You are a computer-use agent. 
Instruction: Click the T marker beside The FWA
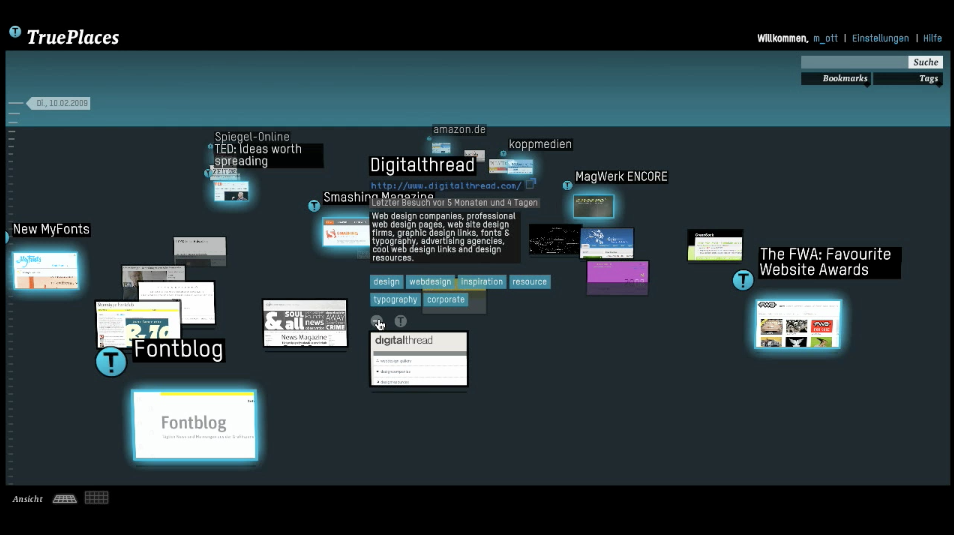pos(743,280)
